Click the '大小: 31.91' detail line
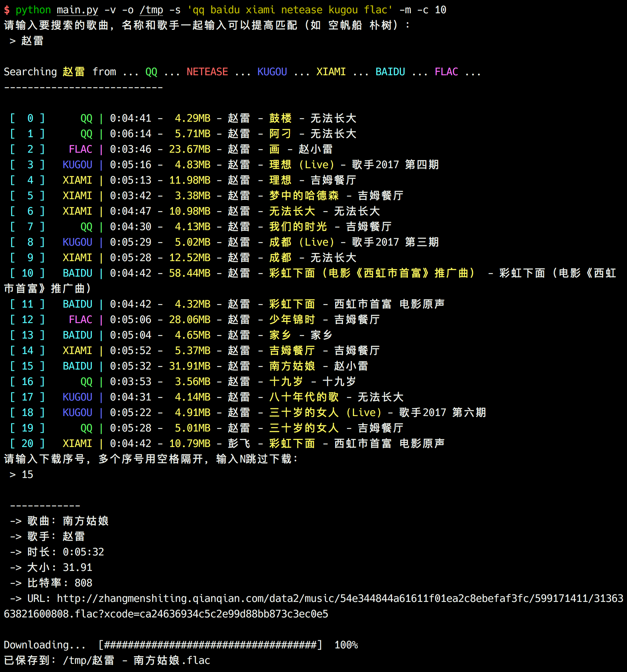627x672 pixels. pos(60,567)
